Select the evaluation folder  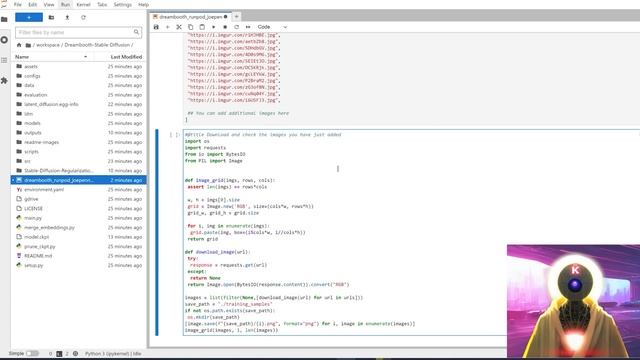click(x=78, y=95)
